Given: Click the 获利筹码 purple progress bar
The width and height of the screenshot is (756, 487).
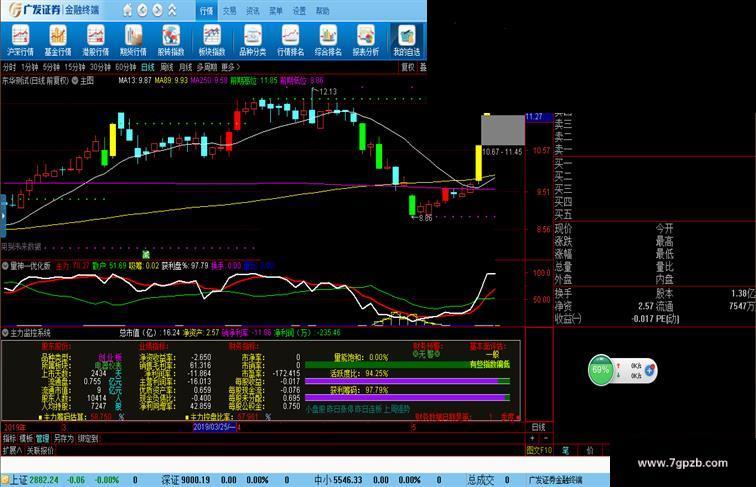Looking at the screenshot, I should 407,398.
